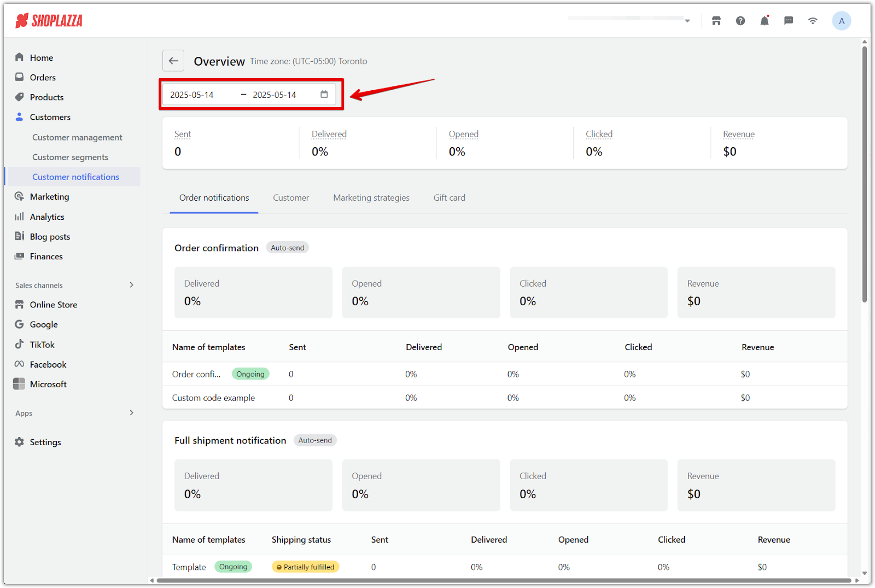875x588 pixels.
Task: Click the Microsoft squares icon
Action: [x=19, y=384]
